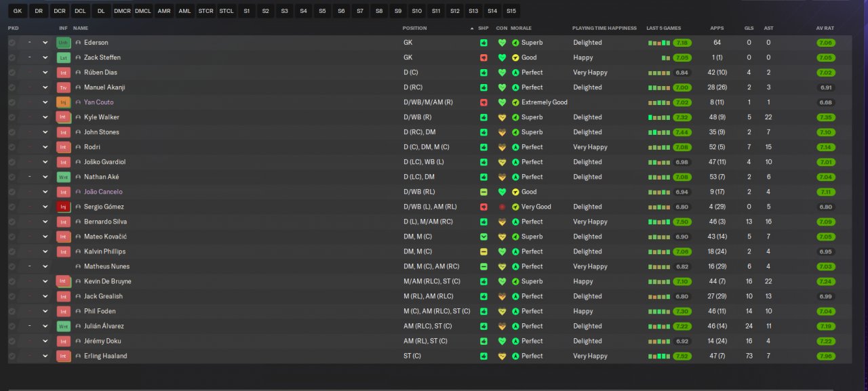The image size is (868, 391).
Task: Sort by the POSITION column header
Action: [x=415, y=28]
